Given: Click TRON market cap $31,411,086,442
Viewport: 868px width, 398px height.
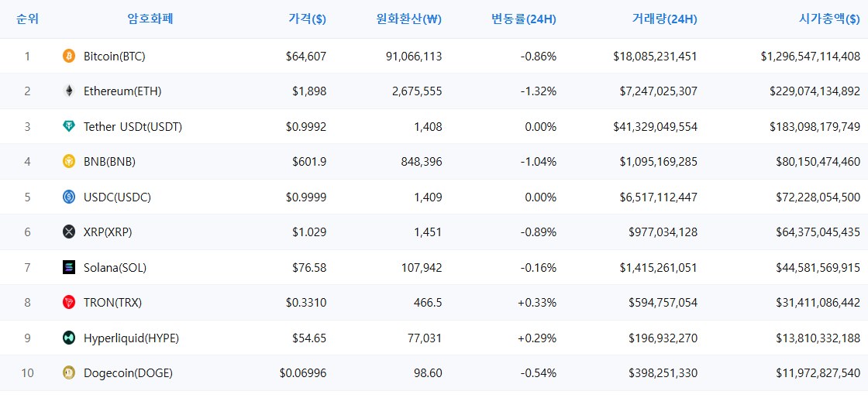Looking at the screenshot, I should coord(818,302).
